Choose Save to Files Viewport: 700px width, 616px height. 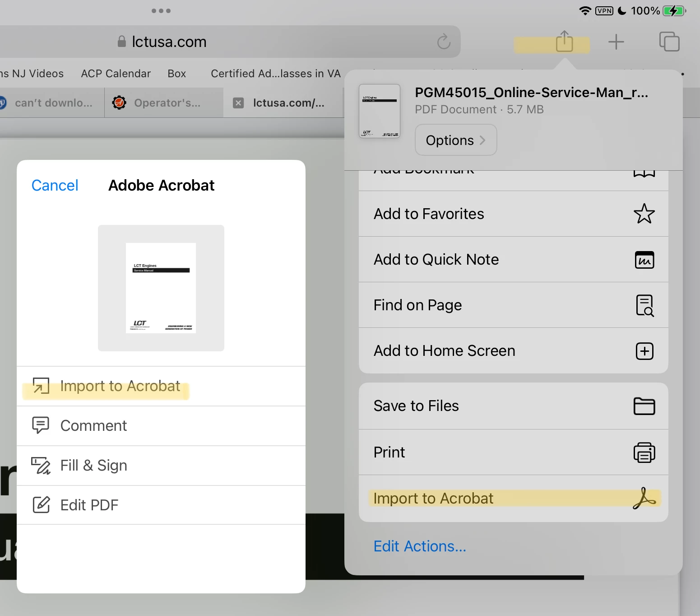(513, 406)
